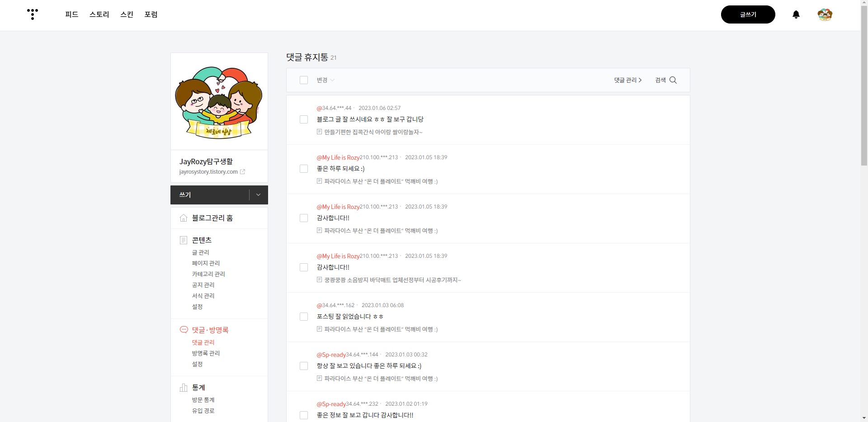868x422 pixels.
Task: Click the blog admin home house icon
Action: [x=184, y=218]
